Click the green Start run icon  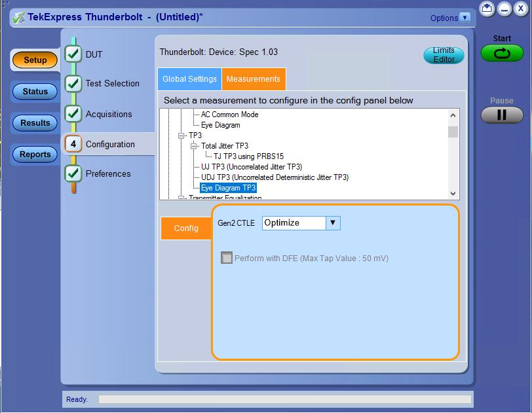[502, 54]
